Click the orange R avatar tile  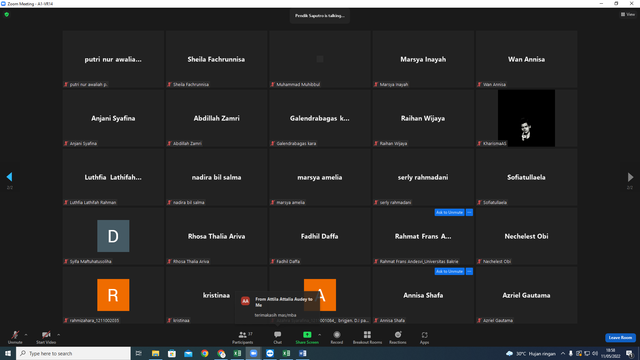[x=113, y=295]
